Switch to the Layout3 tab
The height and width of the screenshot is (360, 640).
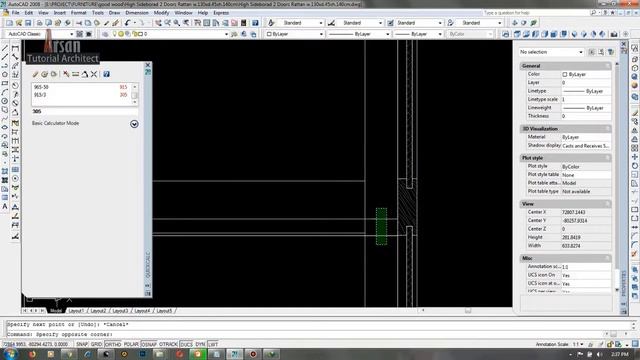pyautogui.click(x=120, y=311)
